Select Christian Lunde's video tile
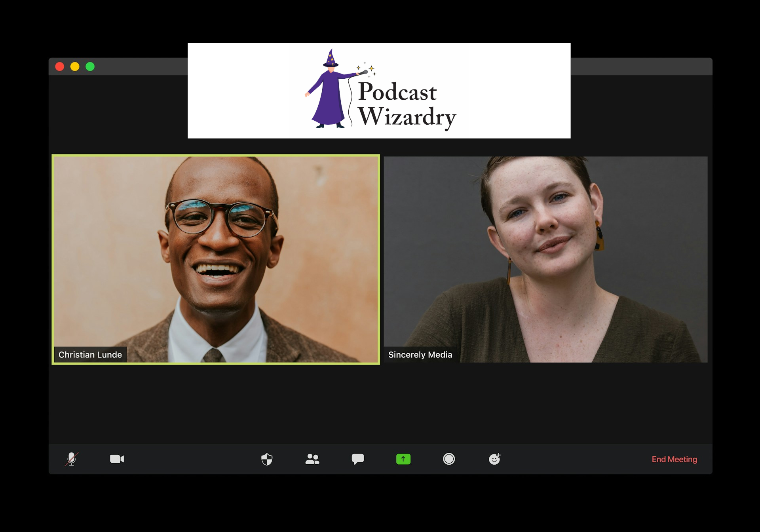Screen dimensions: 760x532 coord(216,259)
